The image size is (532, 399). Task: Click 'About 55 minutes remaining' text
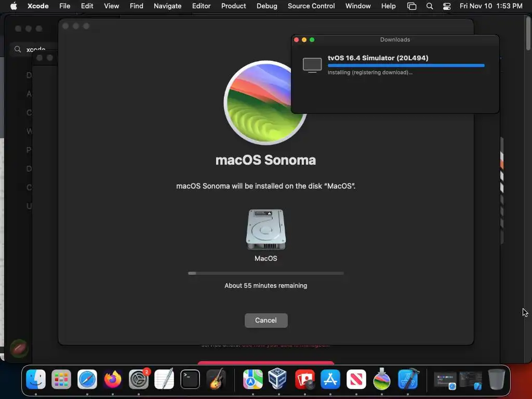coord(265,286)
